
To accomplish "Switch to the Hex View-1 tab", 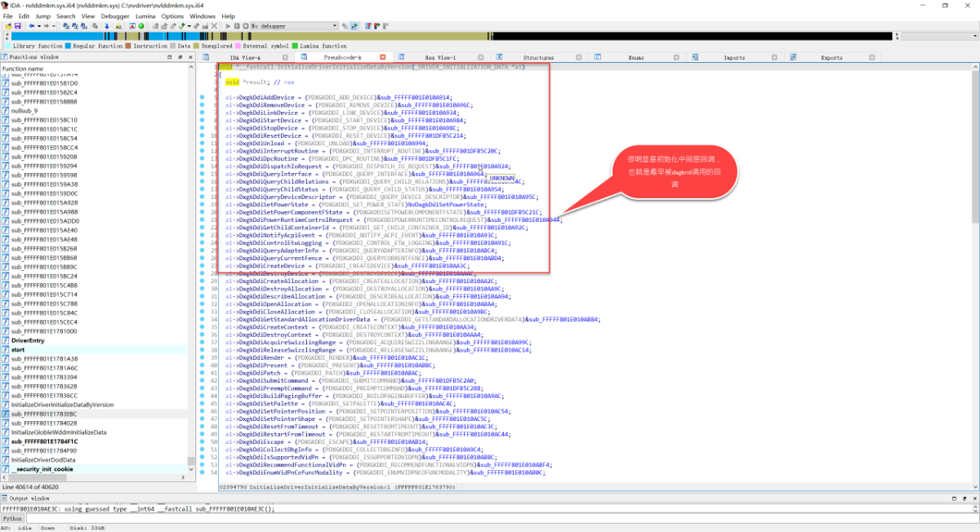I will point(440,58).
